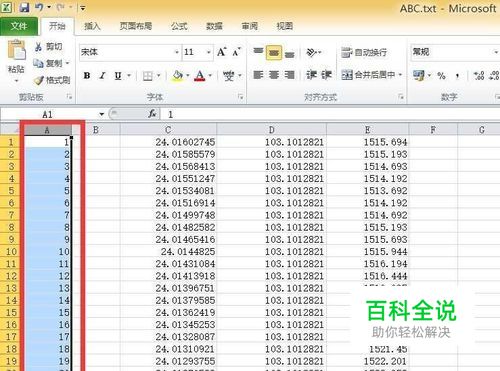
Task: Expand the Font Color dropdown arrow
Action: pyautogui.click(x=210, y=76)
